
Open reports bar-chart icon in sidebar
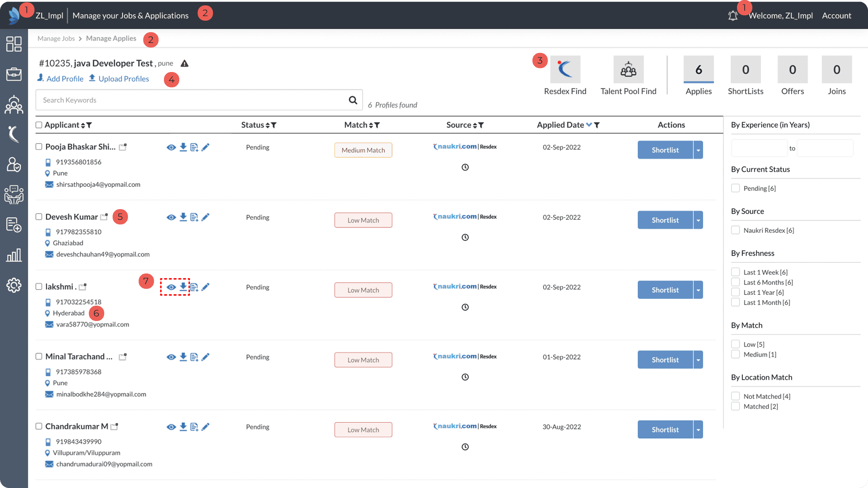14,255
